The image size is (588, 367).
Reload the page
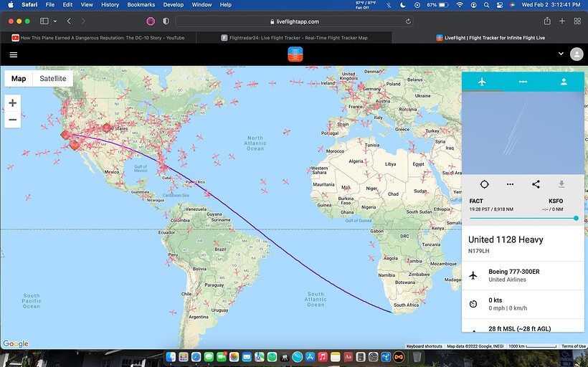(408, 22)
